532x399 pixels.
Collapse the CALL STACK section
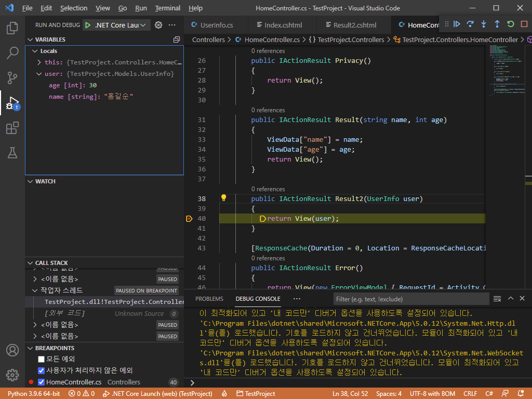(30, 263)
